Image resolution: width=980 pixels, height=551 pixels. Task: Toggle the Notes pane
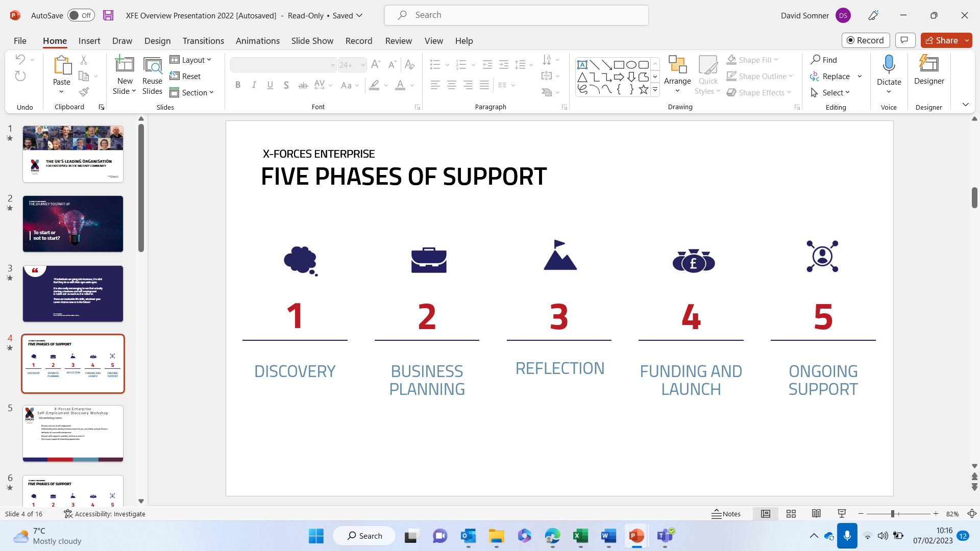pyautogui.click(x=726, y=514)
